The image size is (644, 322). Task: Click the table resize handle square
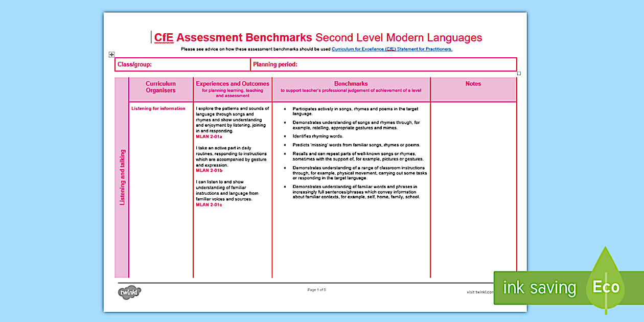tap(519, 73)
